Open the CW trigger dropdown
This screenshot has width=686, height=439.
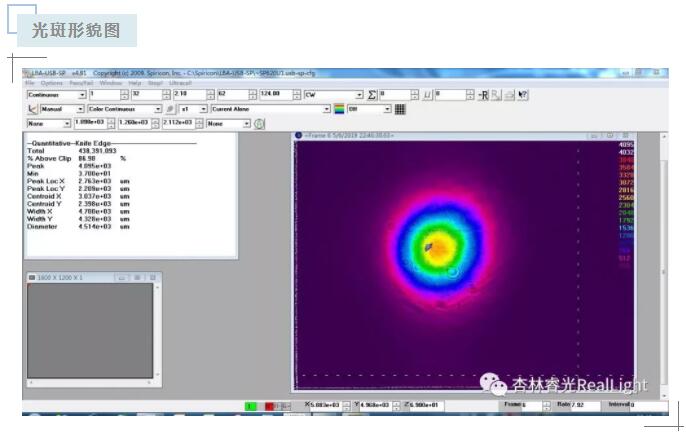361,94
